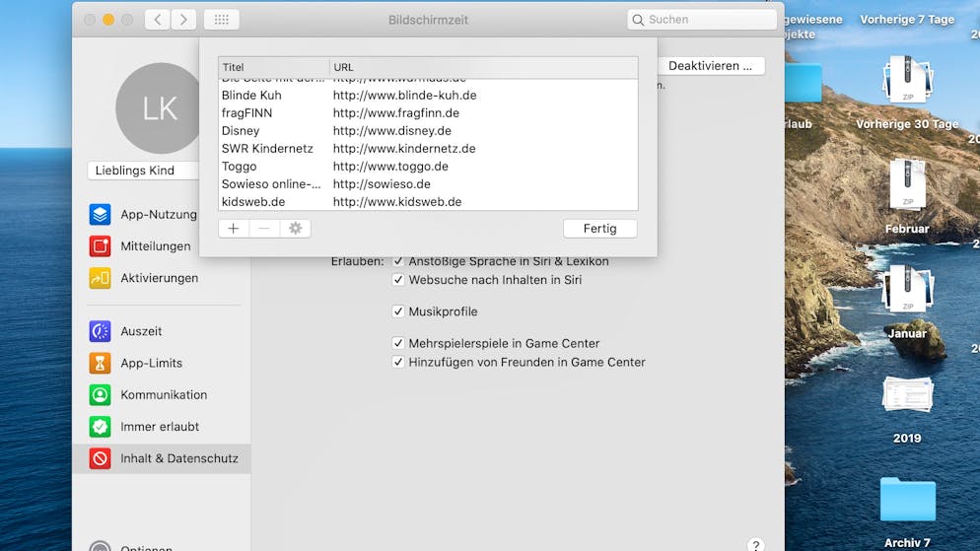Open the Vorherige 30 Tage ZIP file on desktop
Screen dimensions: 980x551
pyautogui.click(x=907, y=80)
